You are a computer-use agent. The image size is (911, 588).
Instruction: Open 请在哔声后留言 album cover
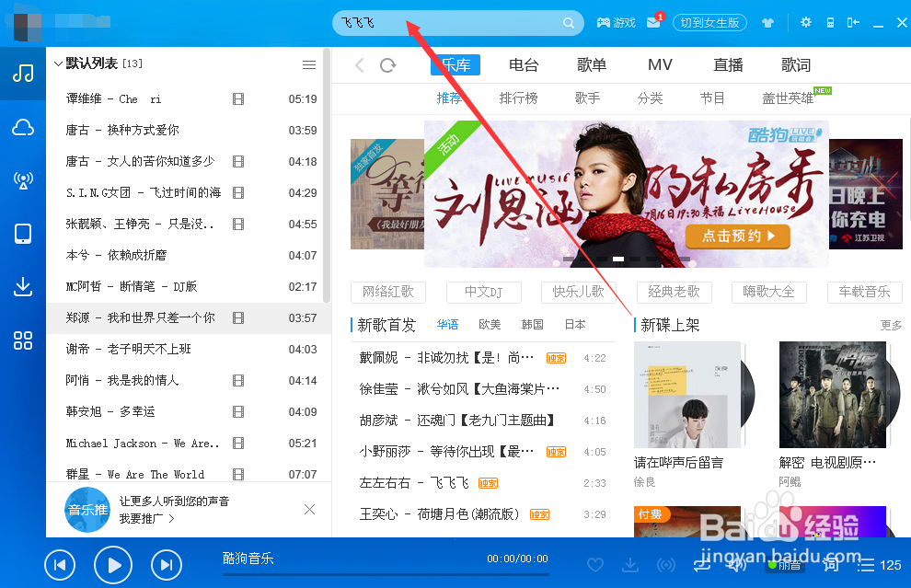688,395
